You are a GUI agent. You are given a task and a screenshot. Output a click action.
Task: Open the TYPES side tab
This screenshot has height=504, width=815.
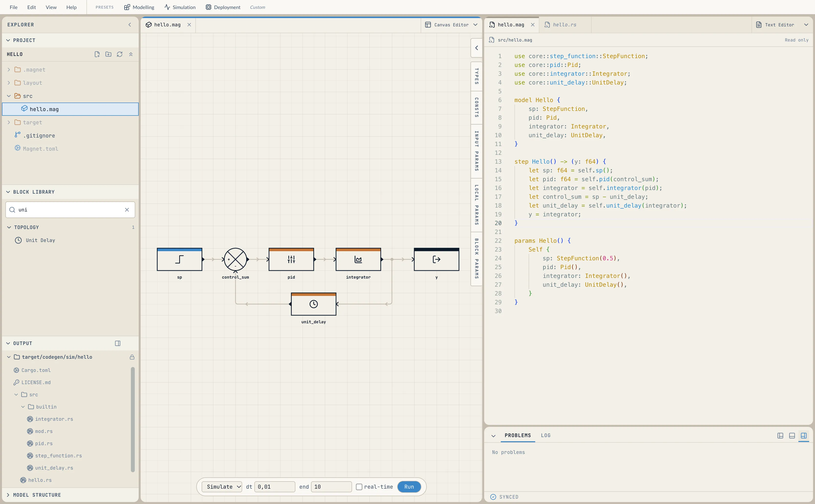point(476,76)
